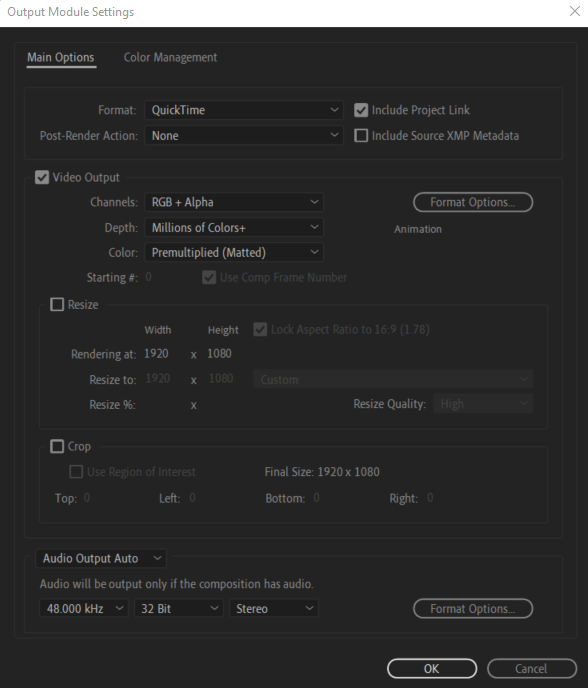This screenshot has width=588, height=688.
Task: Close the Output Module Settings dialog
Action: 574,11
